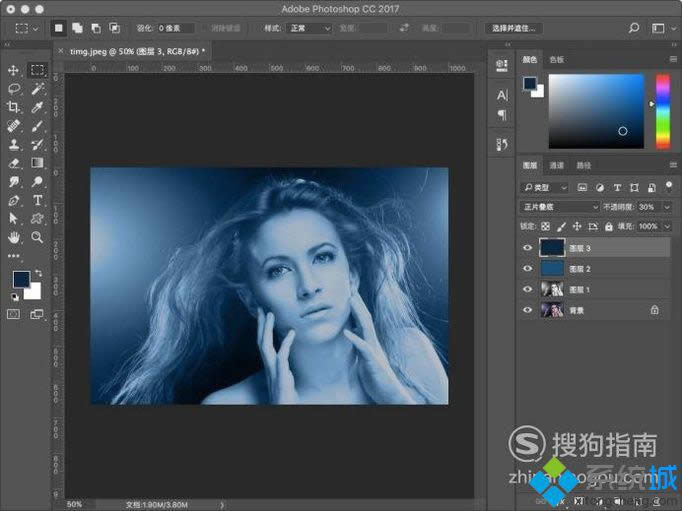This screenshot has height=511, width=682.
Task: Lock all layer attributes
Action: (x=608, y=226)
